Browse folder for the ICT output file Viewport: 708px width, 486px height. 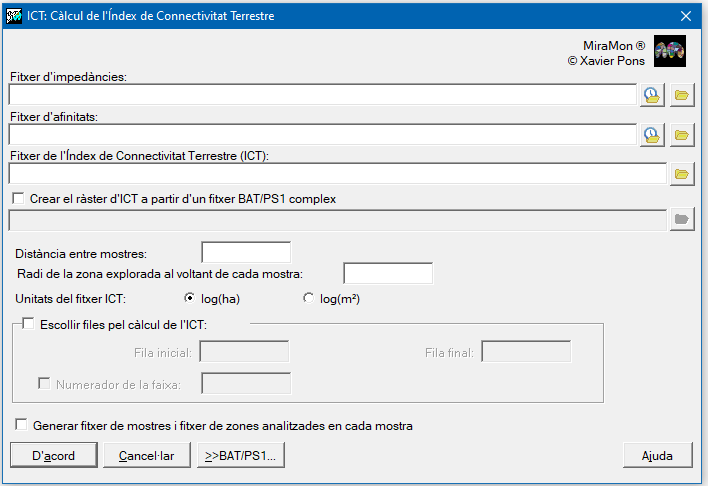[x=682, y=174]
